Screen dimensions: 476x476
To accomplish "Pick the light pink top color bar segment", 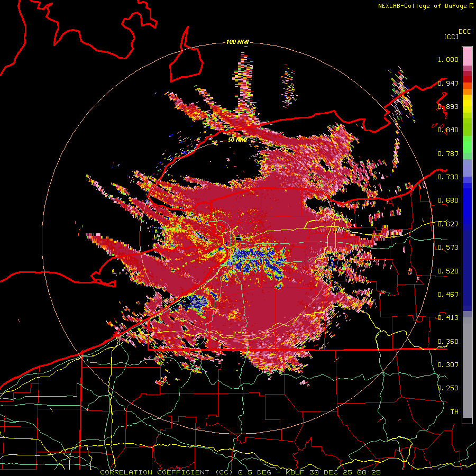I will pyautogui.click(x=467, y=56).
